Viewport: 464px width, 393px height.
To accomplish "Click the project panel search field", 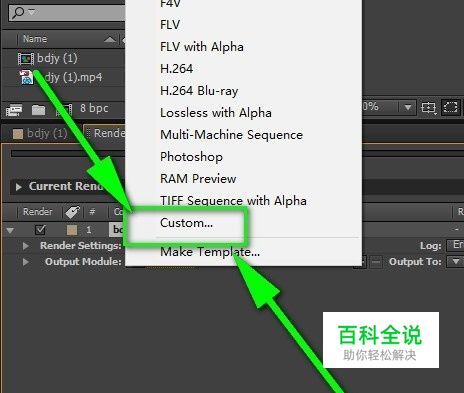I will 67,13.
